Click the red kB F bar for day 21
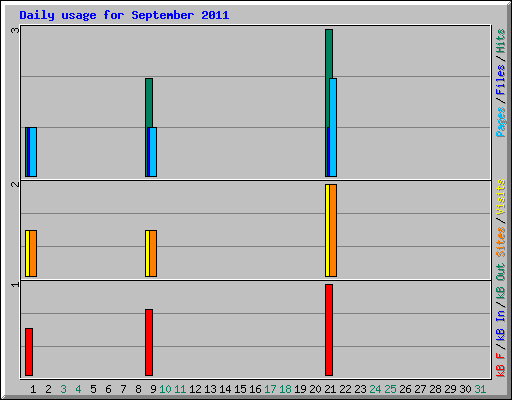This screenshot has height=400, width=512. coord(329,330)
